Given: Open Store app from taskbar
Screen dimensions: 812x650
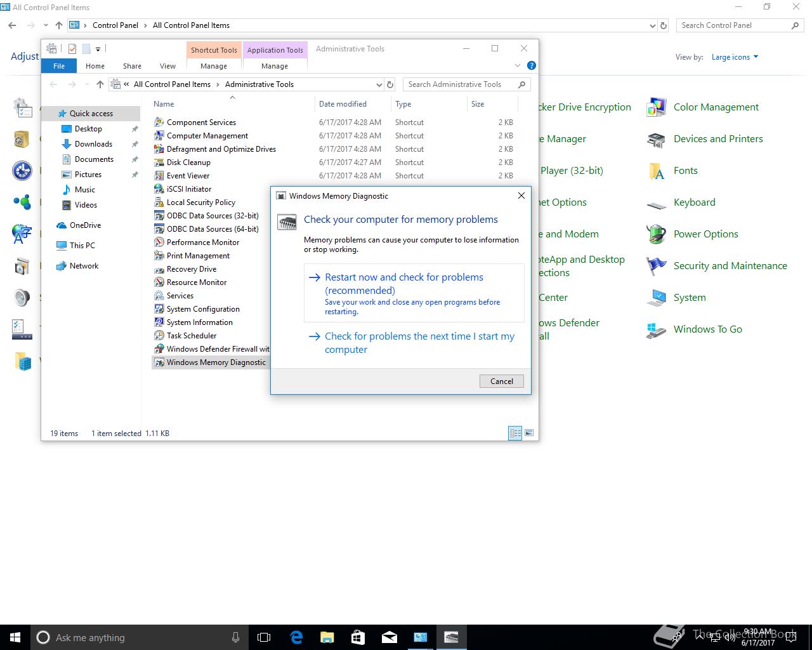Looking at the screenshot, I should (358, 637).
